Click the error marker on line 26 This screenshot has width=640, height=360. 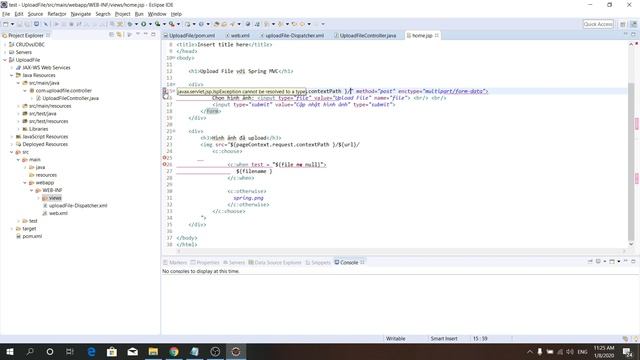pyautogui.click(x=164, y=164)
